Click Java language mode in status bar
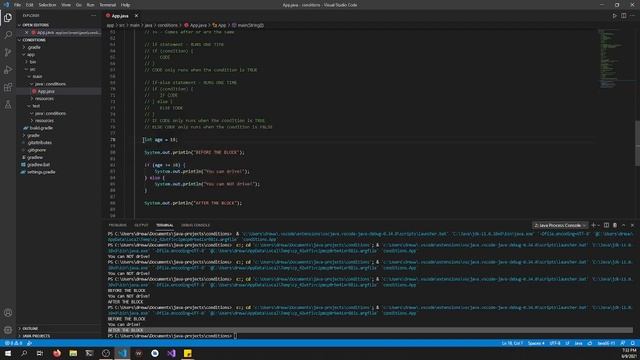 [578, 343]
